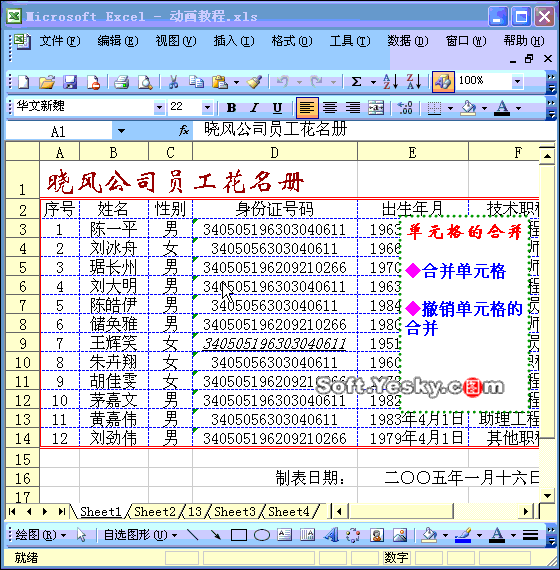Click the Fill Color paint bucket swatch

click(468, 108)
